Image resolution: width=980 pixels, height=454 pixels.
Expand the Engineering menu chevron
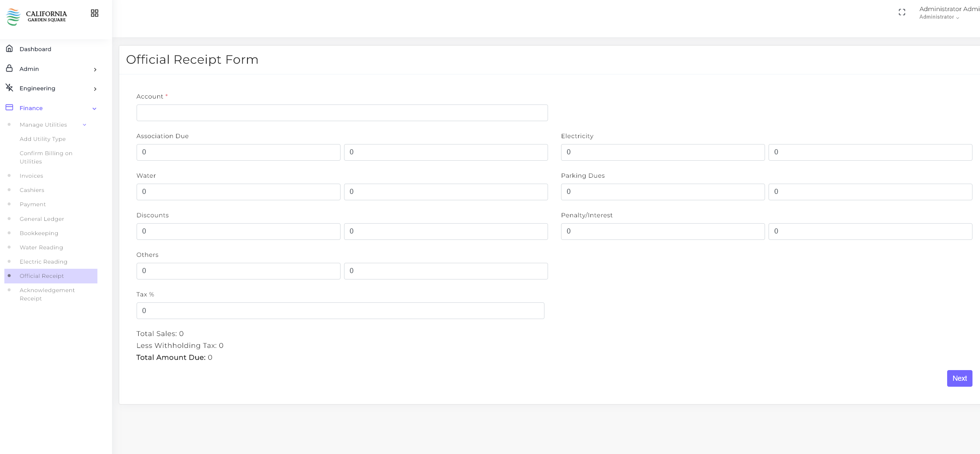95,89
